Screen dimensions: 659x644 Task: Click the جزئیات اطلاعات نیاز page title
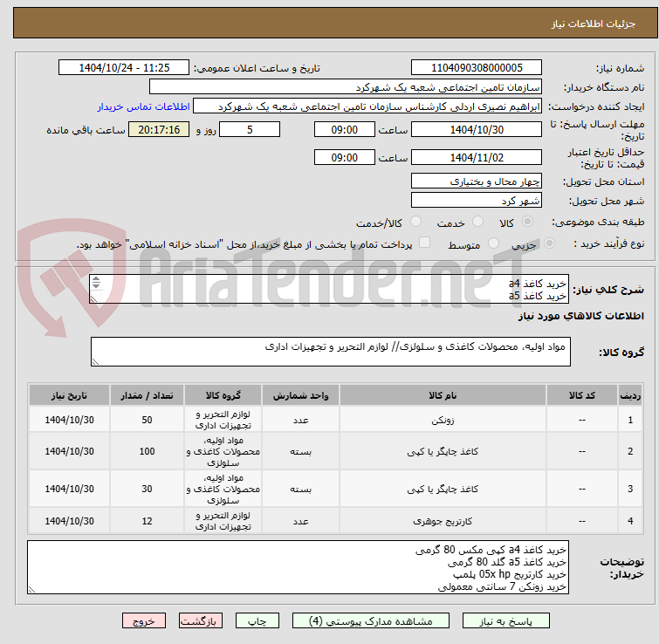(x=593, y=24)
